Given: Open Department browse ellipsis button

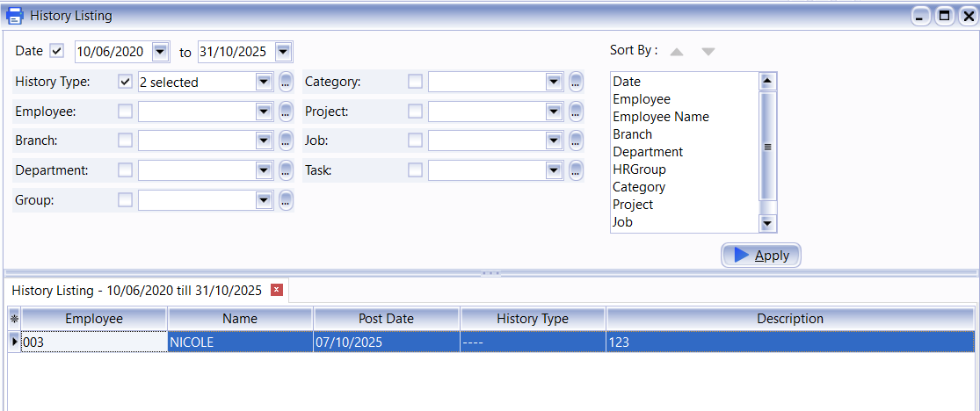Looking at the screenshot, I should pyautogui.click(x=287, y=170).
